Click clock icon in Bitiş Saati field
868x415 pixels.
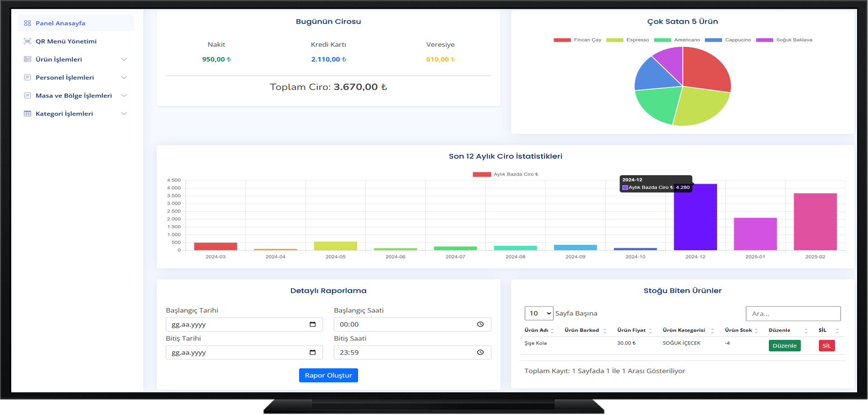pyautogui.click(x=480, y=352)
